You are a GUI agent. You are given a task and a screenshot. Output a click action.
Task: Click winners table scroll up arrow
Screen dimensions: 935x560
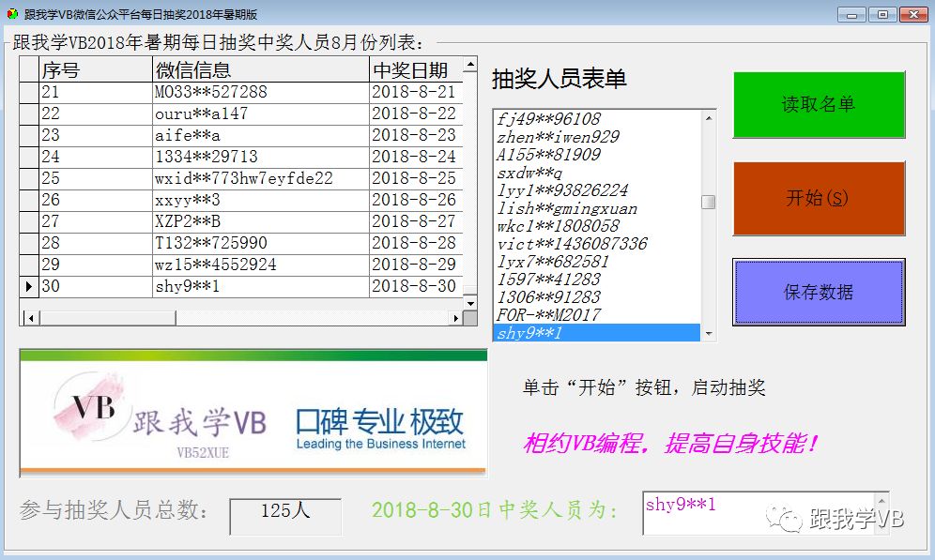click(x=470, y=65)
